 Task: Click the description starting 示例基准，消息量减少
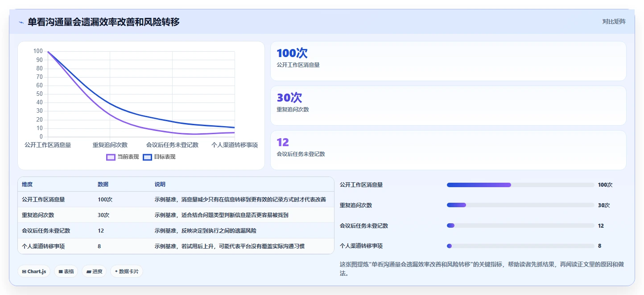click(240, 200)
